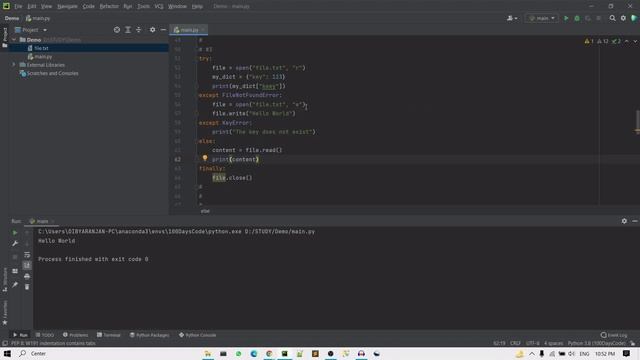Select the main tab in Run panel
This screenshot has width=640, height=360.
pyautogui.click(x=41, y=221)
